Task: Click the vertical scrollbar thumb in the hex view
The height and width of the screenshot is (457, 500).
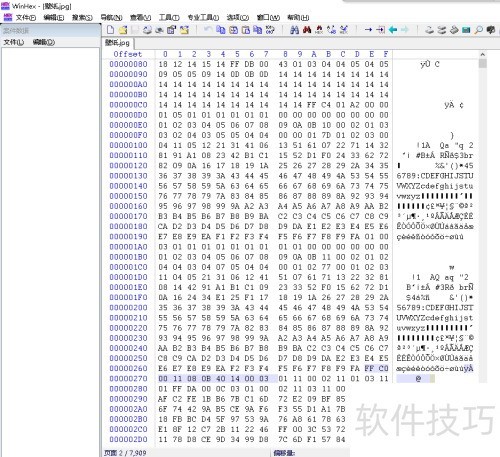Action: pyautogui.click(x=483, y=64)
